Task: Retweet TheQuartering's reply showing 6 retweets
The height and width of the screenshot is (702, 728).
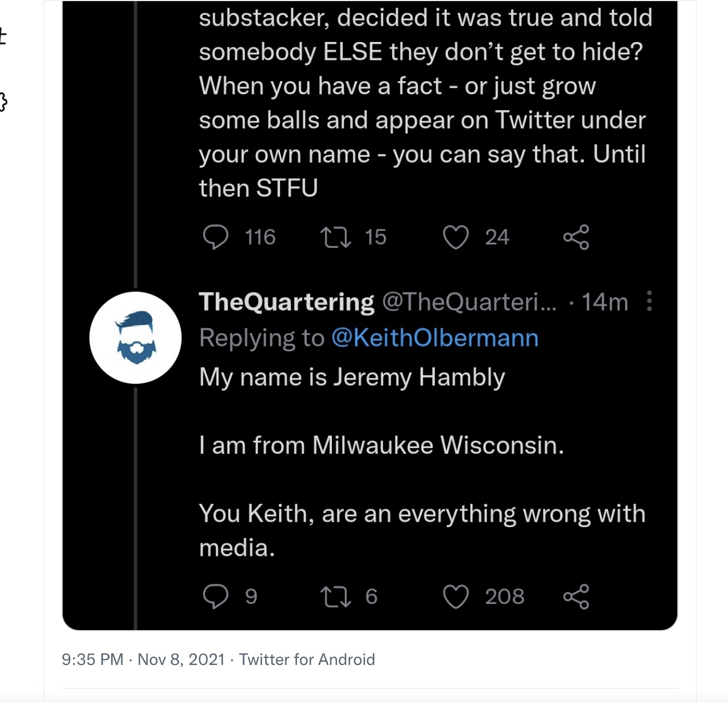Action: 335,596
